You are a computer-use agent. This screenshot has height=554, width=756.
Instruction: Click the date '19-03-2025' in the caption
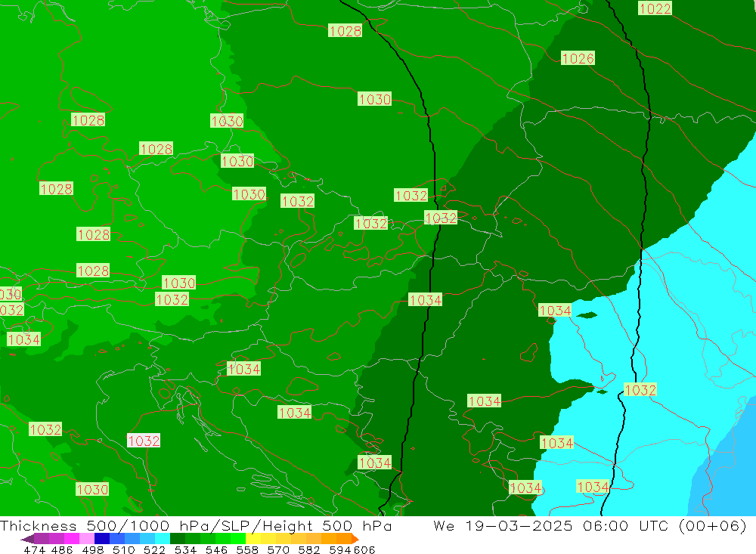[519, 525]
